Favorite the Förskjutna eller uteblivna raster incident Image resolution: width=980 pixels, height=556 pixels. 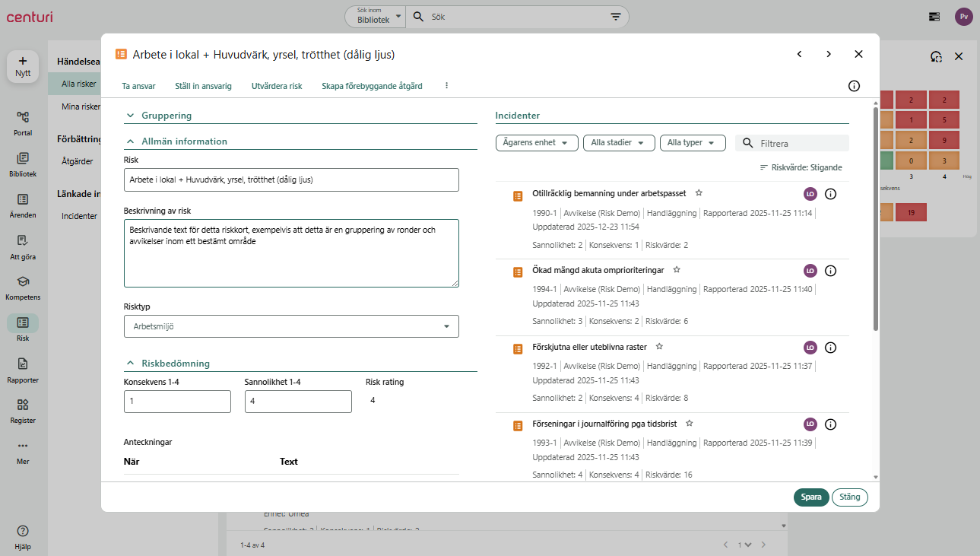659,346
